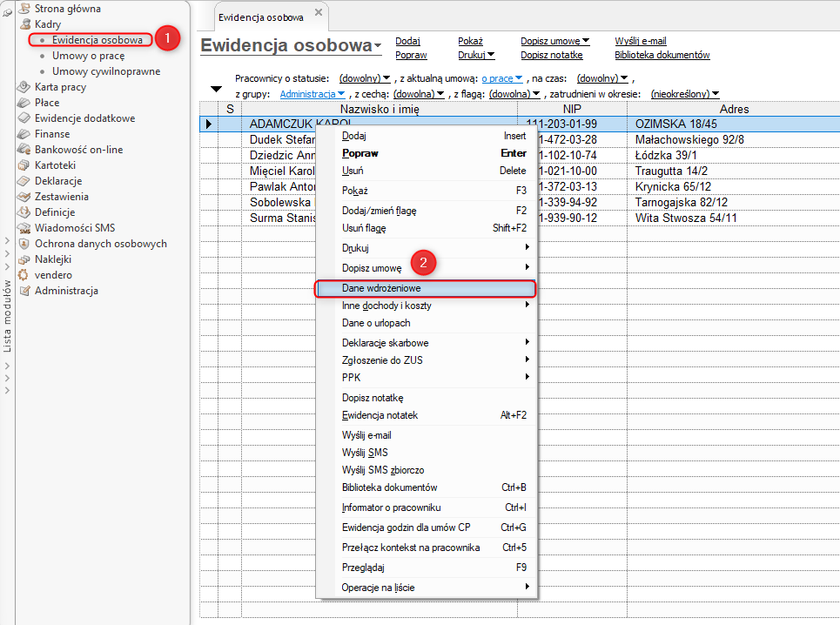Click the Bankowość on-line sidebar icon

(24, 150)
